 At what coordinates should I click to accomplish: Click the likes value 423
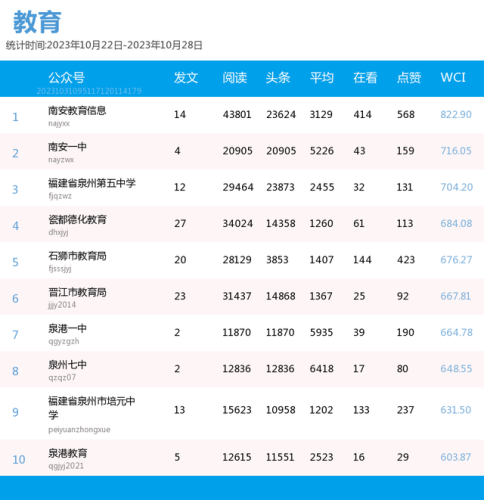406,260
